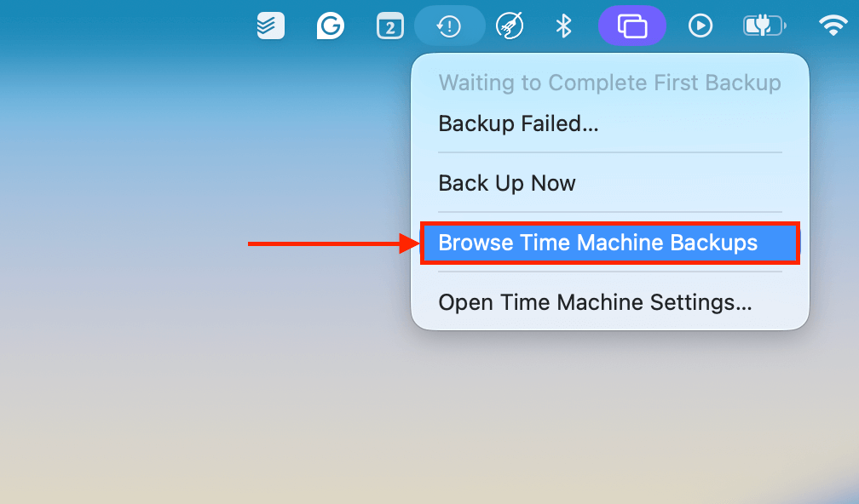Click the Grammarly icon in the menu bar
The height and width of the screenshot is (504, 859).
click(330, 26)
